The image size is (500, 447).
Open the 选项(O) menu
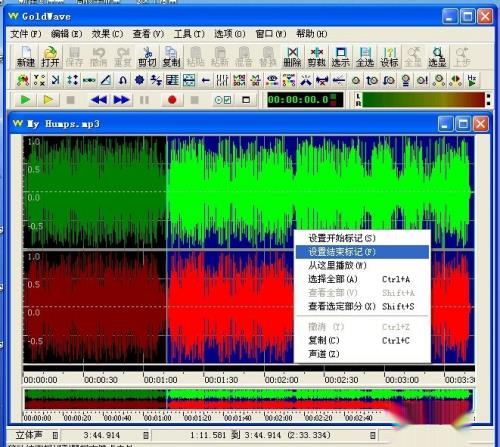230,34
